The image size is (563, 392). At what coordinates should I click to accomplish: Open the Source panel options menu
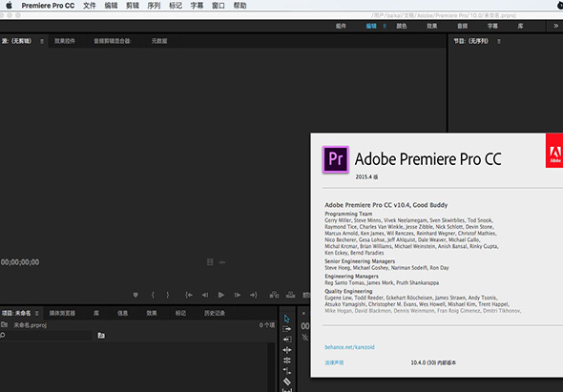click(42, 41)
